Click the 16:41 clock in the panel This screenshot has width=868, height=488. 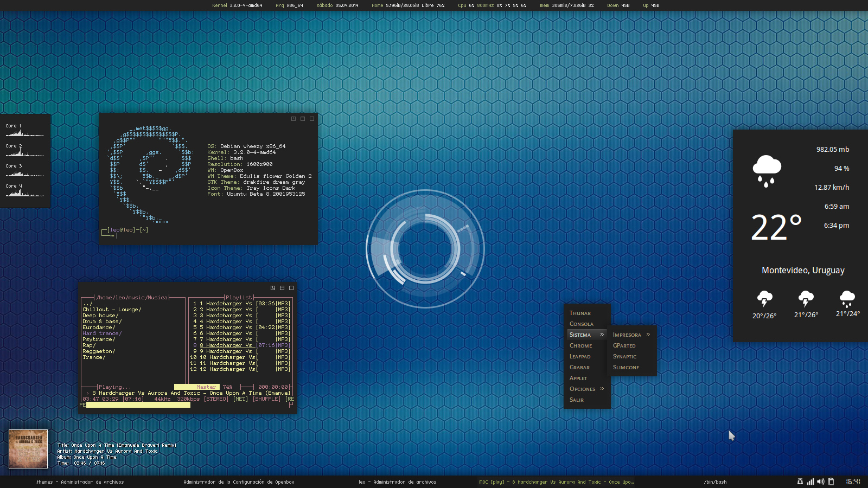853,481
